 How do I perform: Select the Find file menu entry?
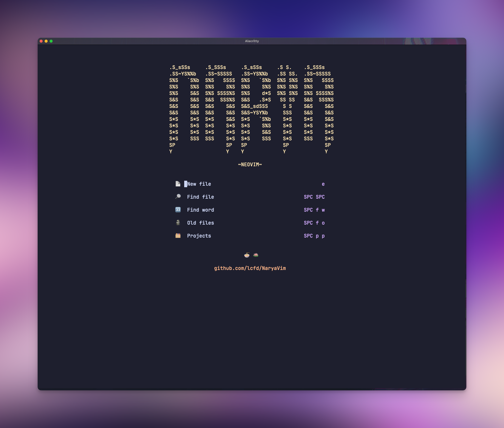pyautogui.click(x=200, y=197)
